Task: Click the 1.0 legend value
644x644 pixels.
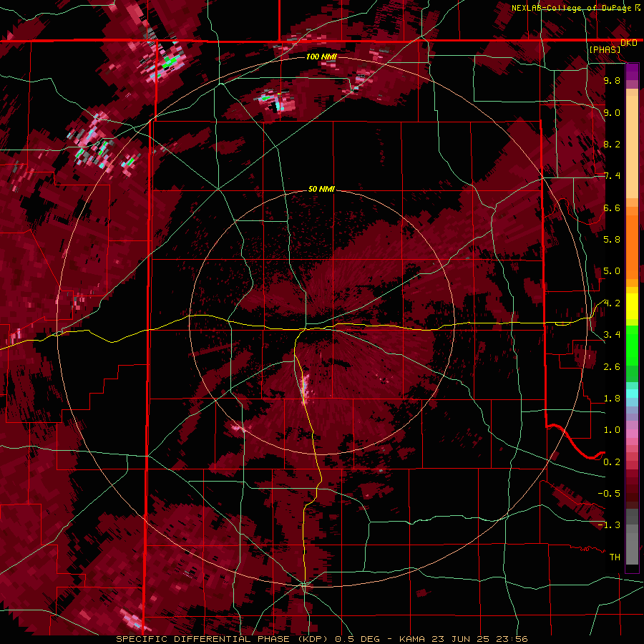Action: (612, 430)
